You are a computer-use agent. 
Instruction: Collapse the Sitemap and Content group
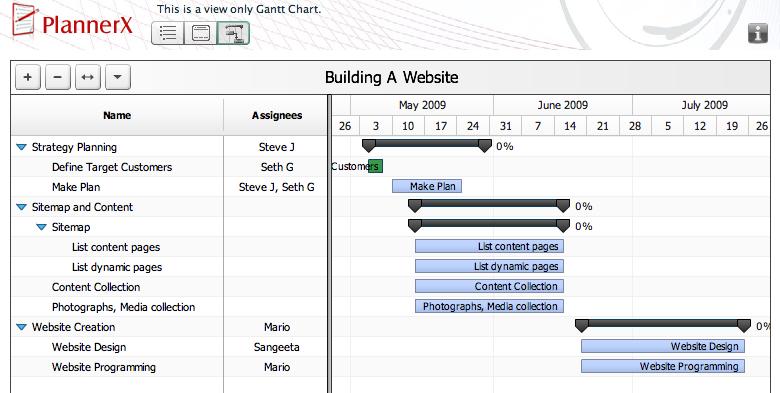pyautogui.click(x=21, y=207)
